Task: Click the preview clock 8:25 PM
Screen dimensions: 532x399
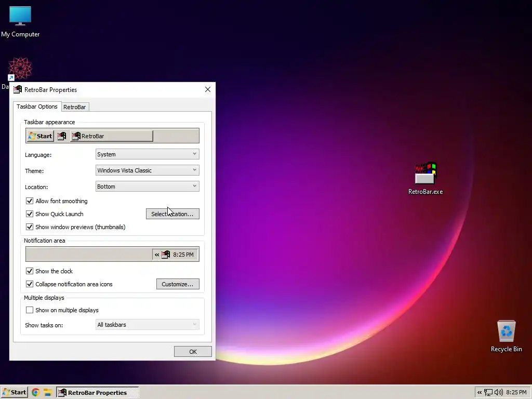Action: click(183, 255)
